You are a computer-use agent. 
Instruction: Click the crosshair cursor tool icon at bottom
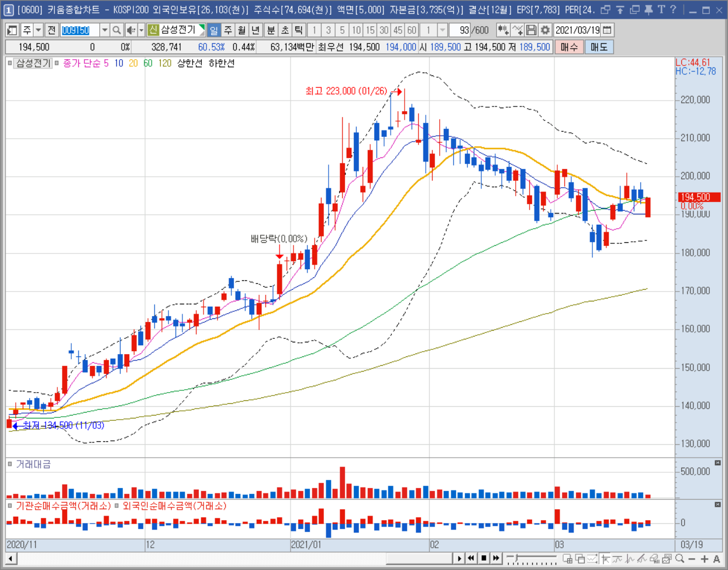[606, 559]
